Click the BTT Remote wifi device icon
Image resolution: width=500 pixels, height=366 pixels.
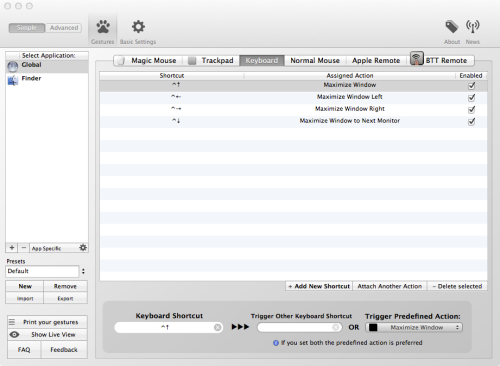click(x=417, y=58)
